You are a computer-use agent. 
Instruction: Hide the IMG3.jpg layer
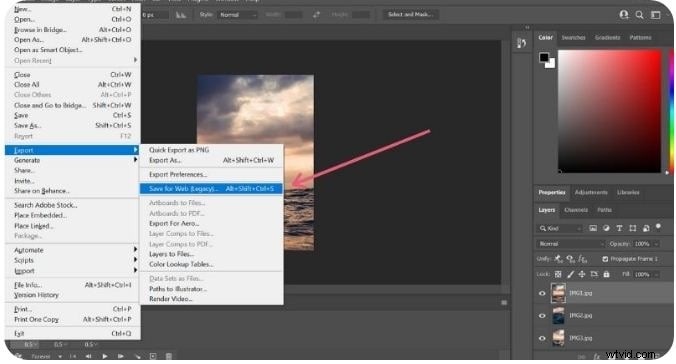[542, 338]
